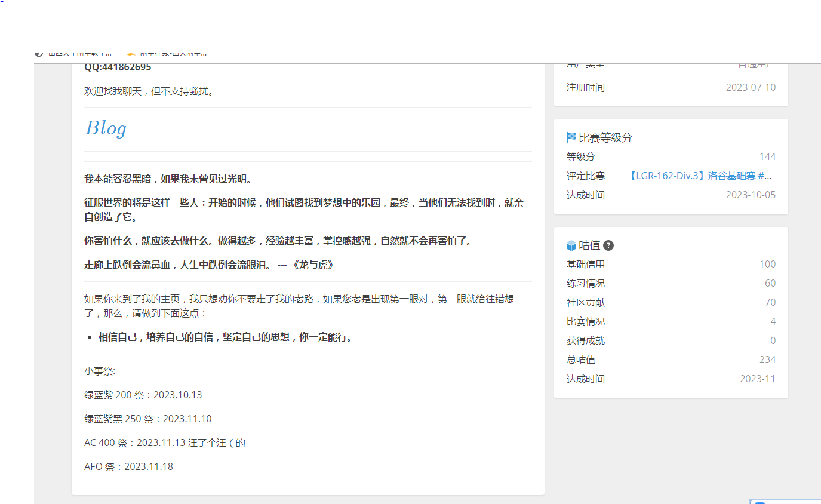The image size is (821, 504).
Task: Select the Blog section heading
Action: point(105,128)
